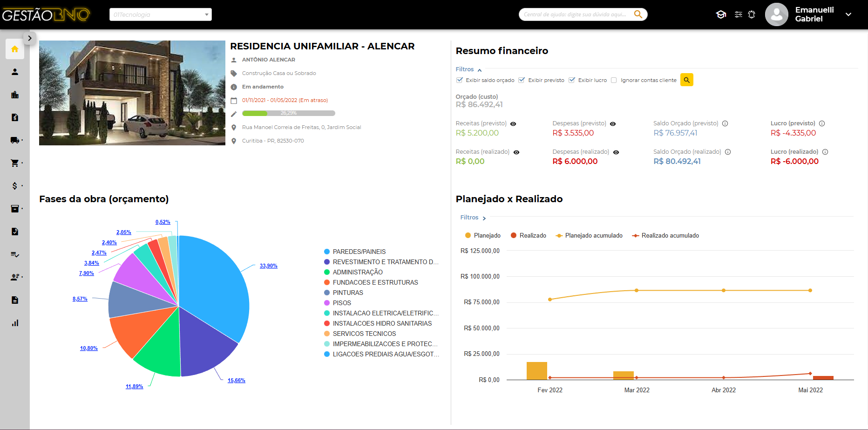Image resolution: width=868 pixels, height=430 pixels.
Task: Open the shopping cart icon in sidebar
Action: [15, 163]
